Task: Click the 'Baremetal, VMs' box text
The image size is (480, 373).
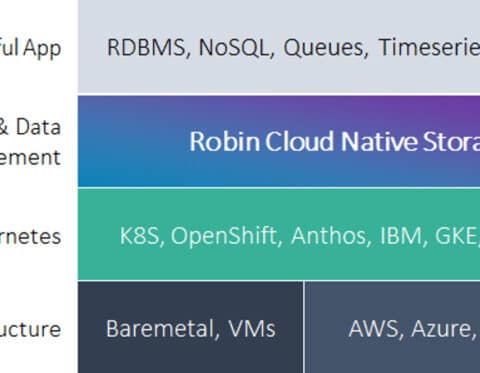Action: click(191, 329)
